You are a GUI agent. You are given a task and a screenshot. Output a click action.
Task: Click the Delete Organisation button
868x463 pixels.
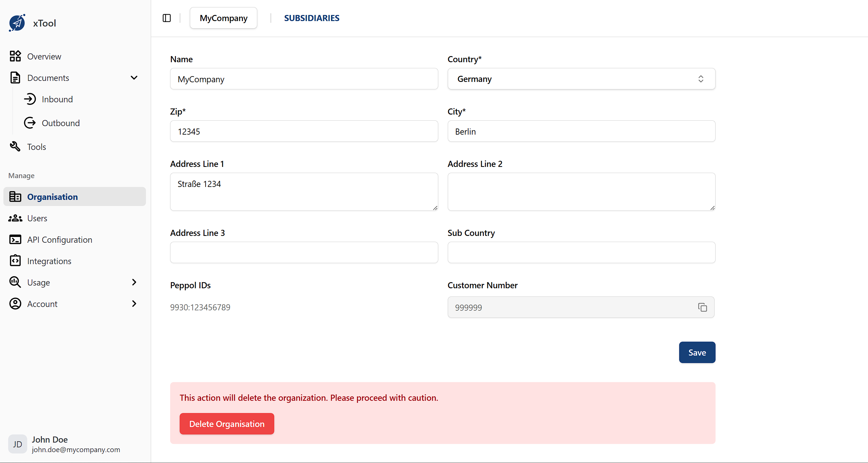coord(227,424)
